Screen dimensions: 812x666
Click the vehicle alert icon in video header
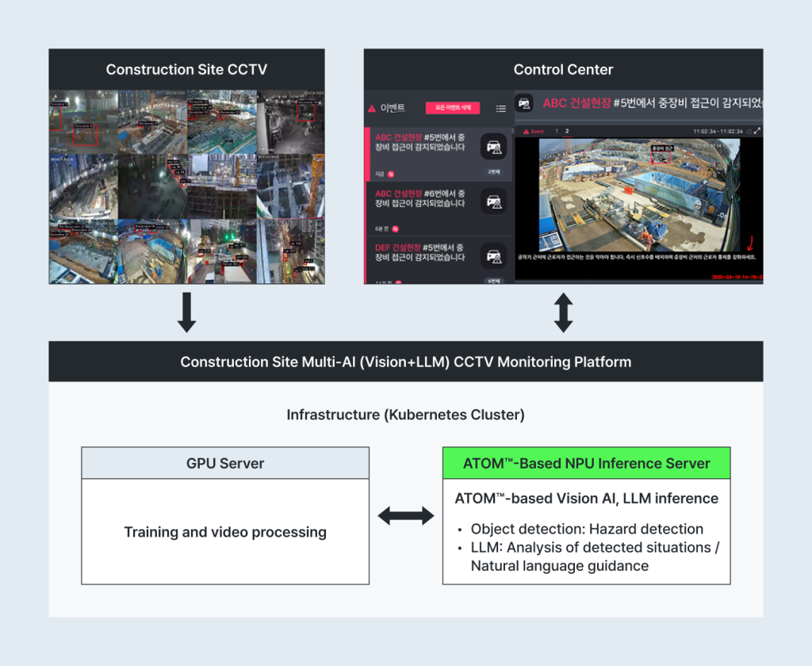[x=523, y=104]
